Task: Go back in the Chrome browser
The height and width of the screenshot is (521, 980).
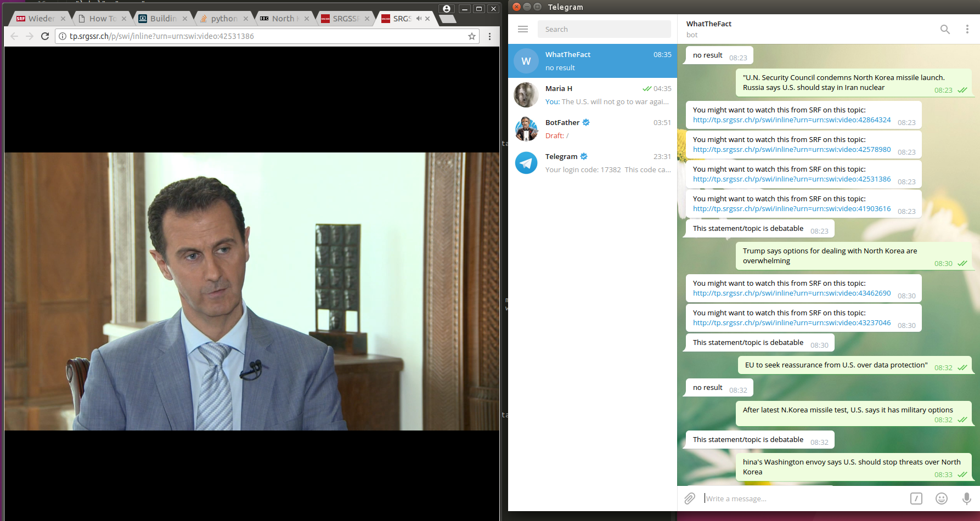Action: [x=14, y=36]
